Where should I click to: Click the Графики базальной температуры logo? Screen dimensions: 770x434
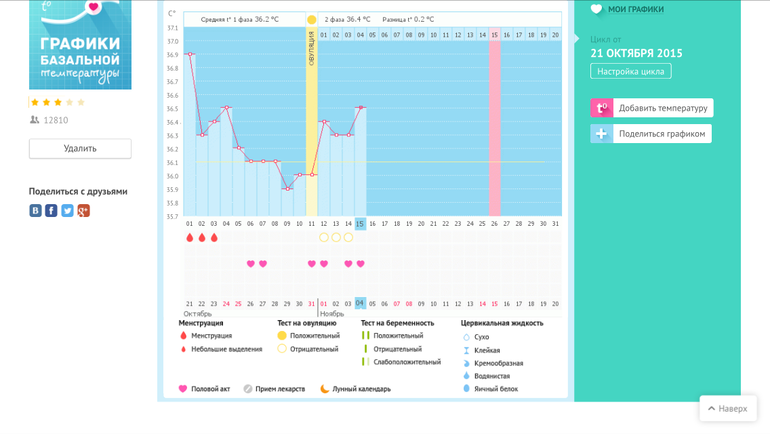pos(80,45)
